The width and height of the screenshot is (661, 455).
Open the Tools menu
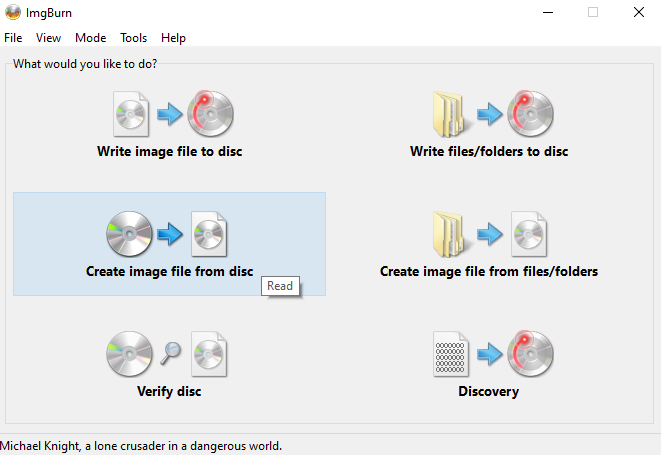134,38
